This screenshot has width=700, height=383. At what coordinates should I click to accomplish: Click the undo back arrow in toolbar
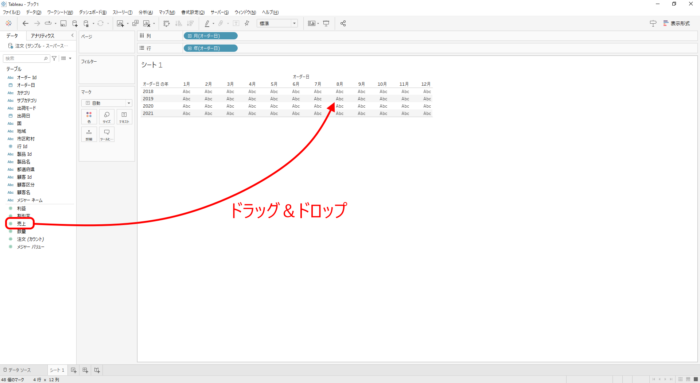(25, 23)
